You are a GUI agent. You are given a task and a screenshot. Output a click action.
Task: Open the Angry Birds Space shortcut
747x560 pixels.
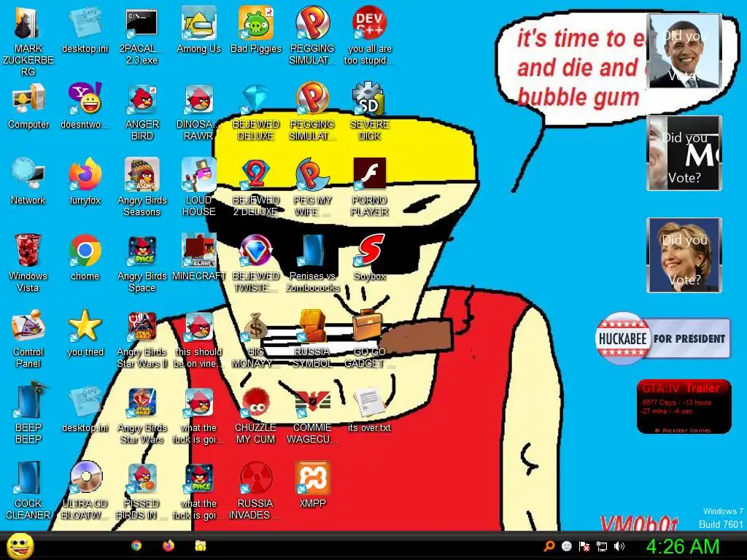click(142, 251)
